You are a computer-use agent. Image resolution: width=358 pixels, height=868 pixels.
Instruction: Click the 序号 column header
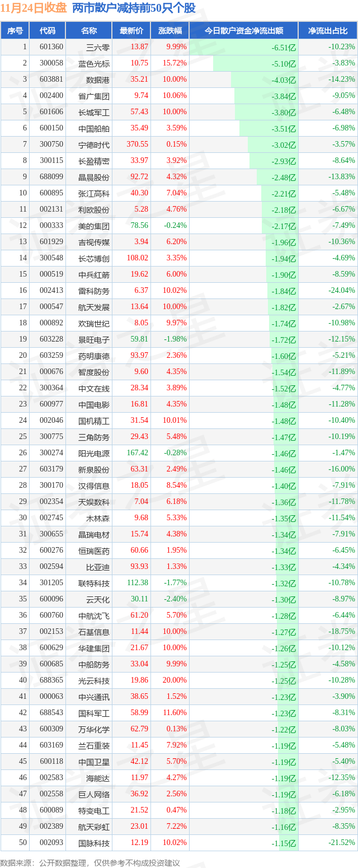pyautogui.click(x=15, y=31)
